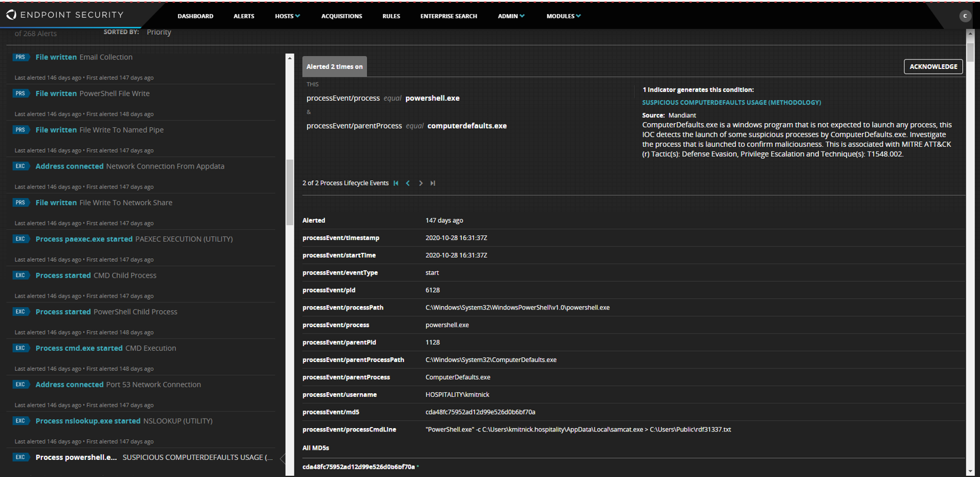
Task: Click the alert list scroll-up arrow
Action: (x=290, y=58)
